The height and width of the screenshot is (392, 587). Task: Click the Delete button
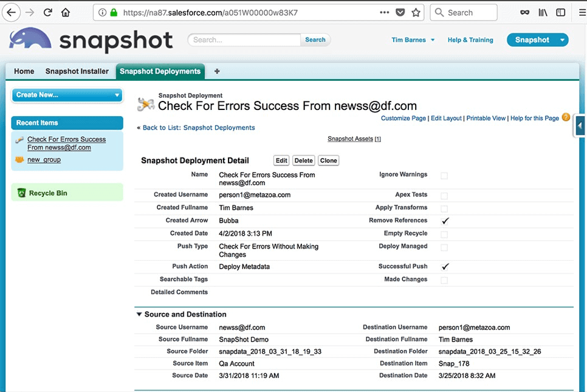coord(303,160)
